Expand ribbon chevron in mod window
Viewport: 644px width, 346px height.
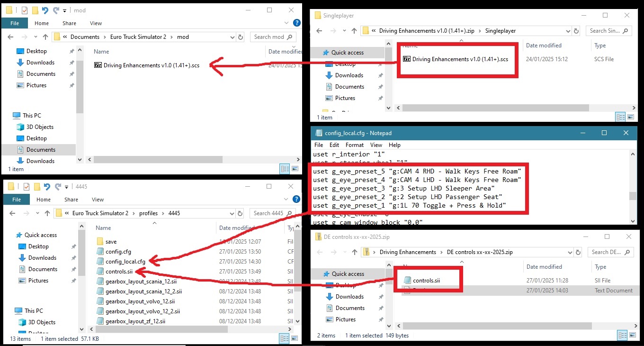pyautogui.click(x=287, y=23)
